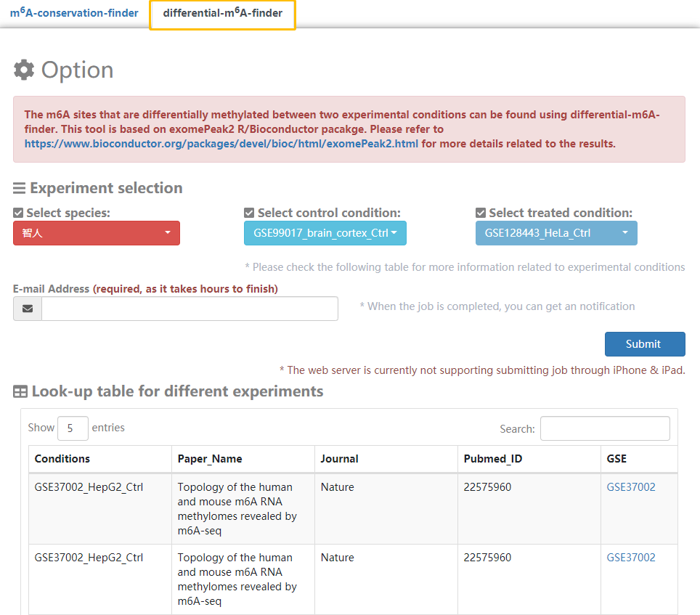700x615 pixels.
Task: Focus the table Search box
Action: pos(604,428)
